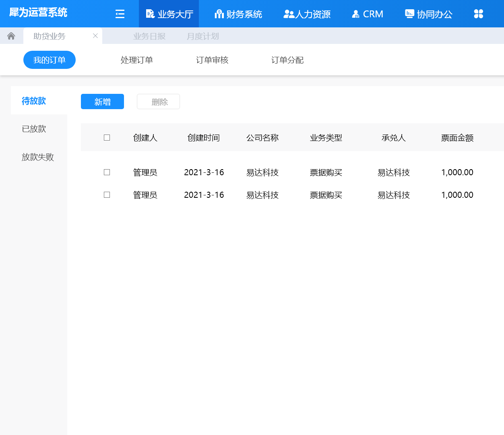Screen dimensions: 504x435
Task: Open the 协同办公 collaboration module icon
Action: pos(409,13)
